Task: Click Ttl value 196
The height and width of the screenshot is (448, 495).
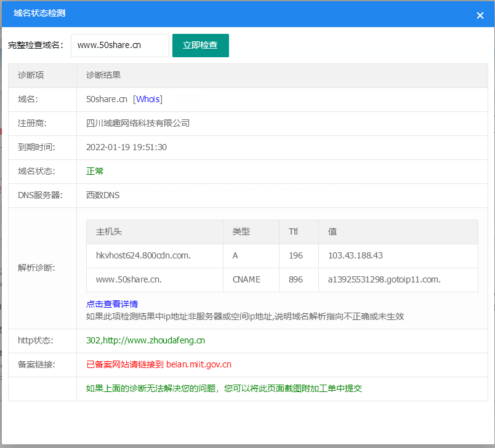Action: pyautogui.click(x=296, y=255)
